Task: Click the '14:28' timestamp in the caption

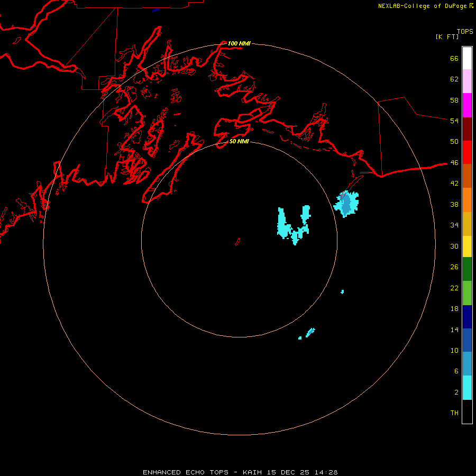Action: (x=326, y=472)
